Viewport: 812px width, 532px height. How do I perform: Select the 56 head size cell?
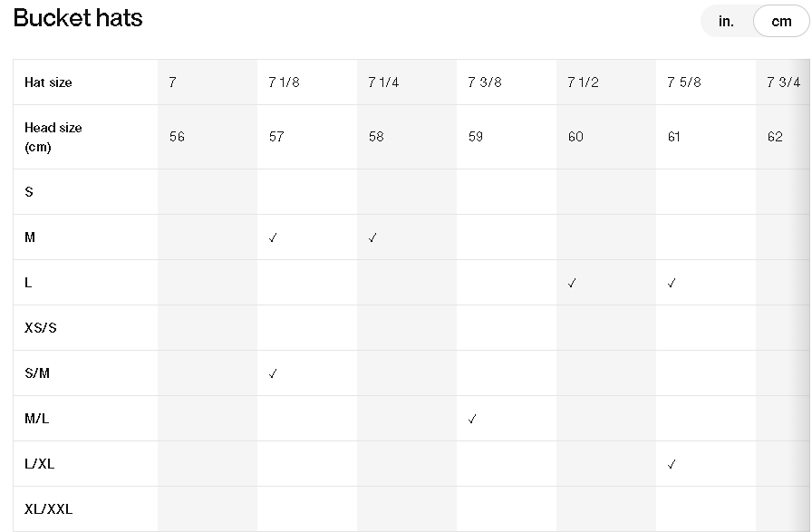click(177, 137)
